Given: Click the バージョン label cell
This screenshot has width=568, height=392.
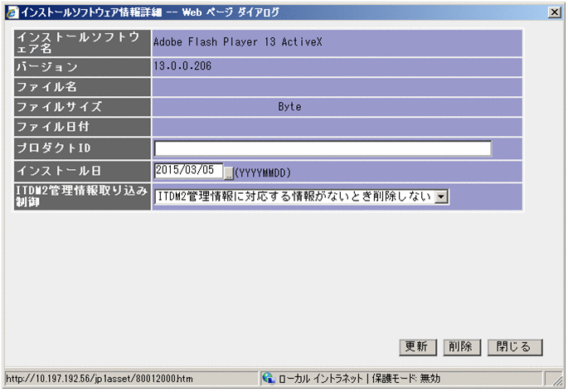Looking at the screenshot, I should [x=82, y=67].
